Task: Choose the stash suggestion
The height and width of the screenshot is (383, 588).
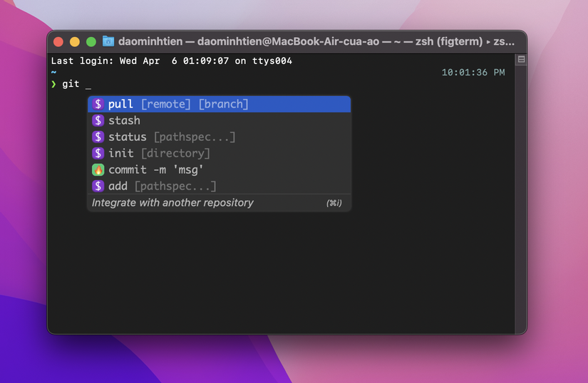Action: 220,120
